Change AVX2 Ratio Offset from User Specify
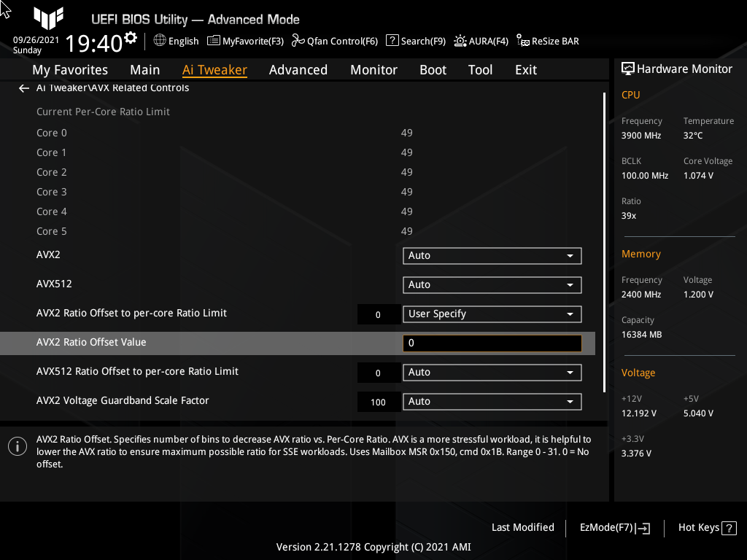Viewport: 747px width, 560px height. tap(492, 314)
